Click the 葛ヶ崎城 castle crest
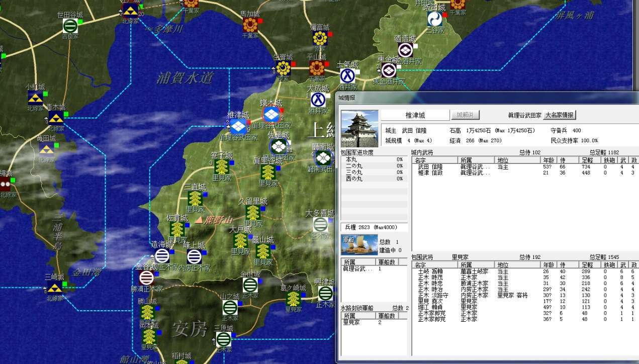The width and height of the screenshot is (639, 364). click(293, 299)
